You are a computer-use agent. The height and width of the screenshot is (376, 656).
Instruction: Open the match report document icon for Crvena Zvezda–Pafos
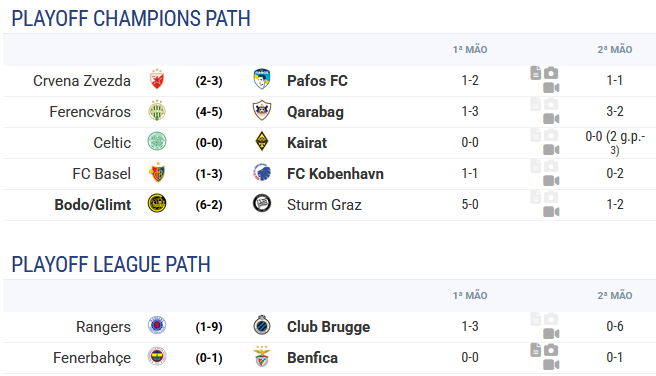point(536,73)
